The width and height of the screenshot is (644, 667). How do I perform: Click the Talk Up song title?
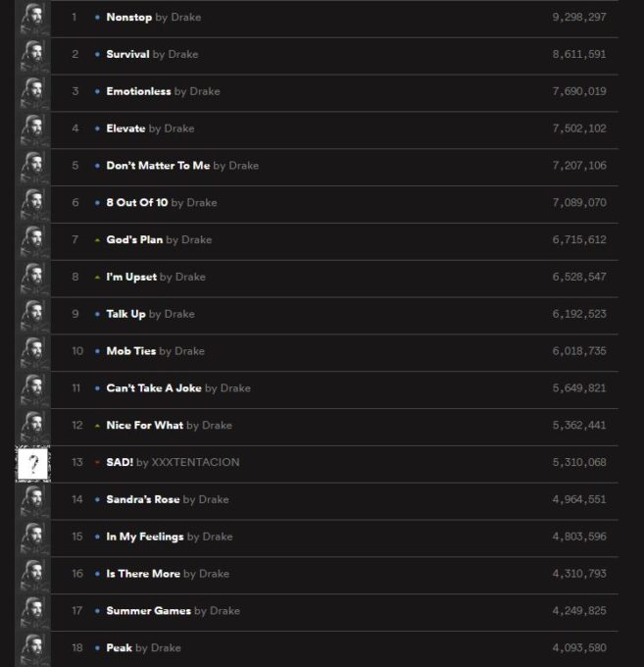[125, 314]
